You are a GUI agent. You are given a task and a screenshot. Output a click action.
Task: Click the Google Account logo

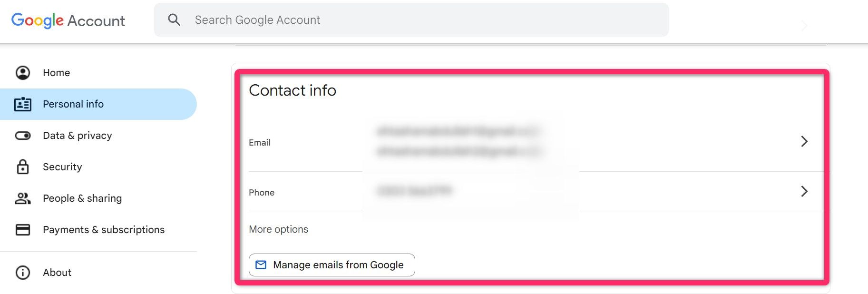68,20
